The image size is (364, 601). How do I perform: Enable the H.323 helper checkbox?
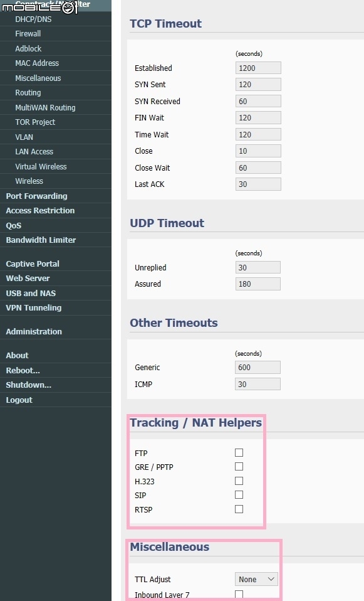pyautogui.click(x=239, y=481)
